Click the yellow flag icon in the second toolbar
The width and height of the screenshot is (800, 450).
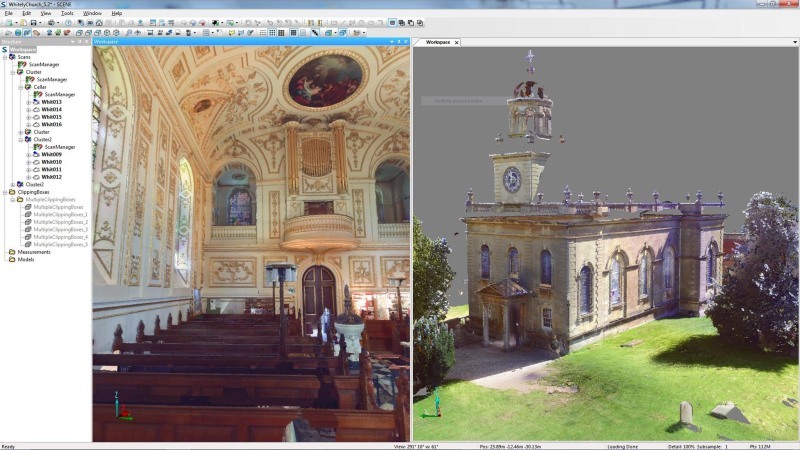[x=232, y=33]
